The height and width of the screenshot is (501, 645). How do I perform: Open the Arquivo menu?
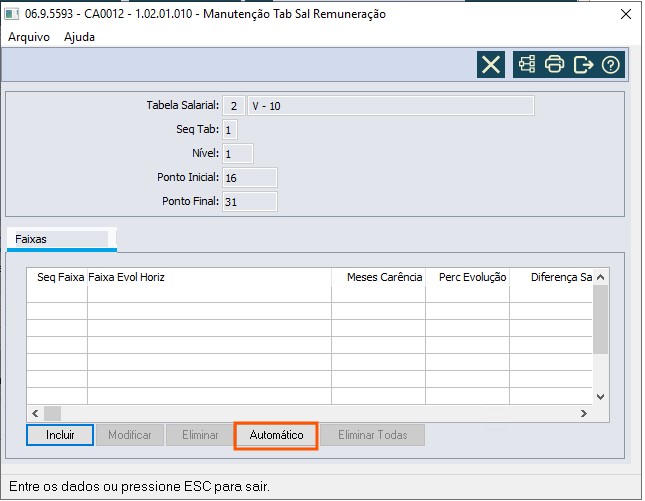coord(29,37)
